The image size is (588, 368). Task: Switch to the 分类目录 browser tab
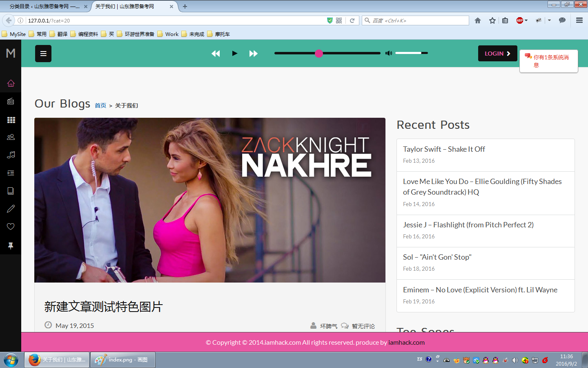coord(45,7)
